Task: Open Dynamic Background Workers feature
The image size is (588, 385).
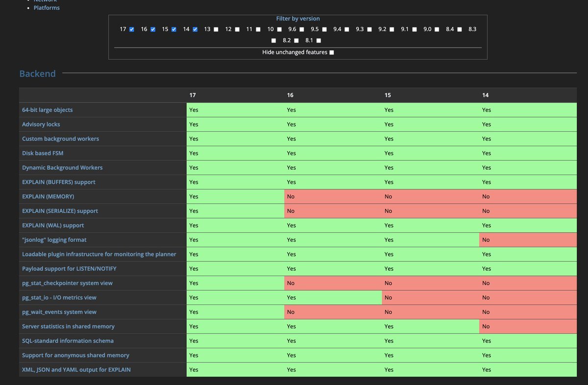Action: [x=62, y=168]
